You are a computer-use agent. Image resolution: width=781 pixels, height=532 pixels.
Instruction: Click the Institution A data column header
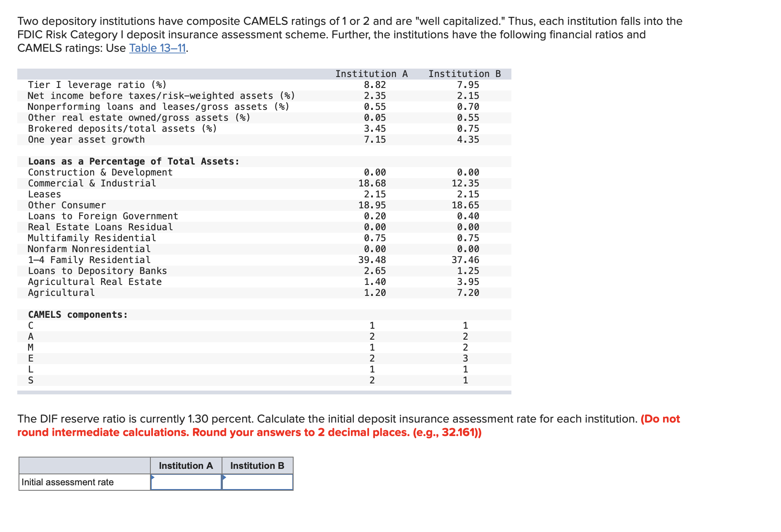372,74
